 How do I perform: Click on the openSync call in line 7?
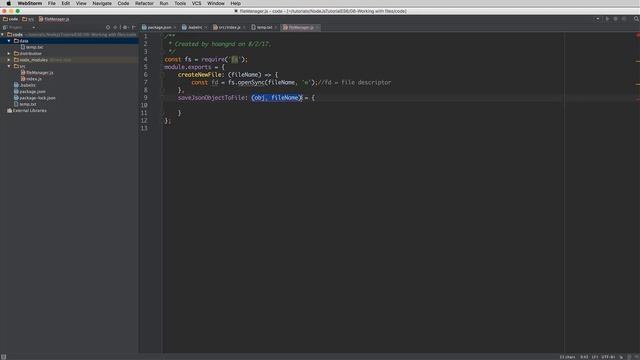(251, 82)
